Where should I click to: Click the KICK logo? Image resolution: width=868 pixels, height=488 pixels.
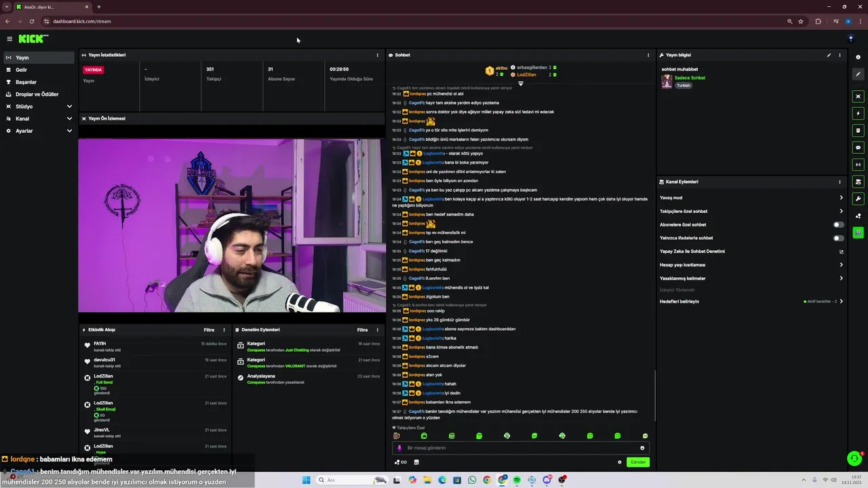coord(33,39)
